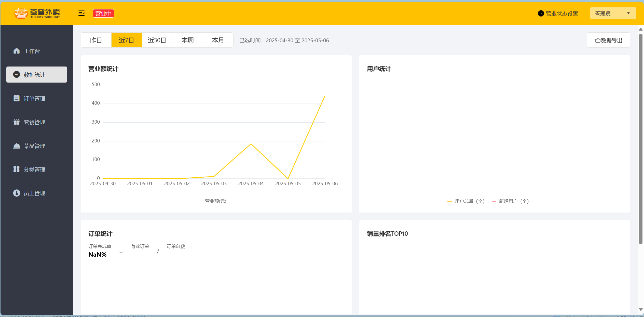Toggle 新增用户 legend series
The width and height of the screenshot is (644, 317).
tap(510, 201)
